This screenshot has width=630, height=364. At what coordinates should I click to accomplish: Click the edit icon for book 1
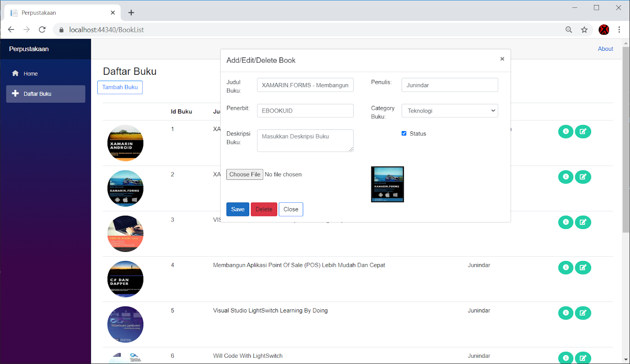point(583,131)
